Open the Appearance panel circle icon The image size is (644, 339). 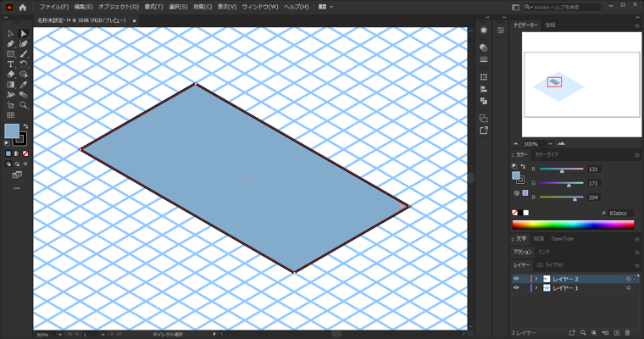(x=483, y=31)
